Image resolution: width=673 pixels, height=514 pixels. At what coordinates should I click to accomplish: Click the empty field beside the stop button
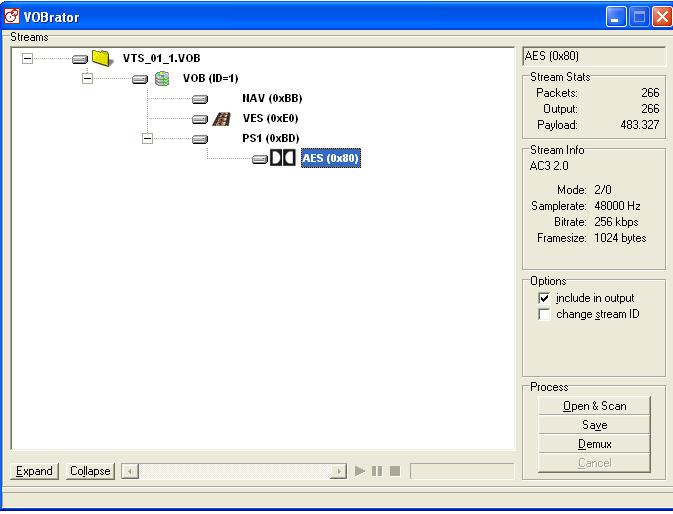click(462, 471)
